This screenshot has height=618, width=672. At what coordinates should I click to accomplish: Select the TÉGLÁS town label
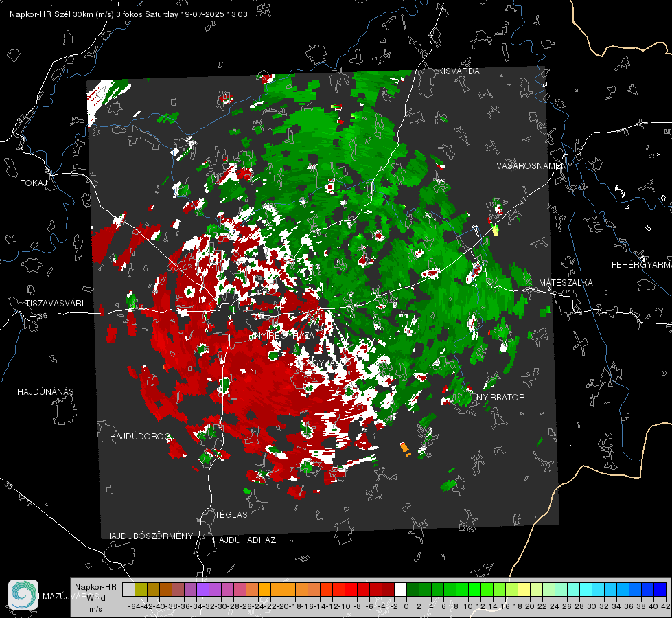tap(231, 514)
